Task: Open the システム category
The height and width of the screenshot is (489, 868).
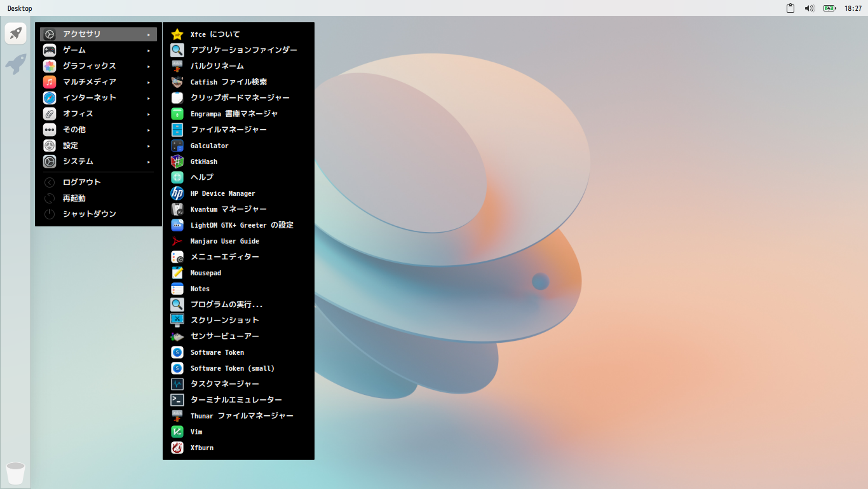Action: pos(98,162)
